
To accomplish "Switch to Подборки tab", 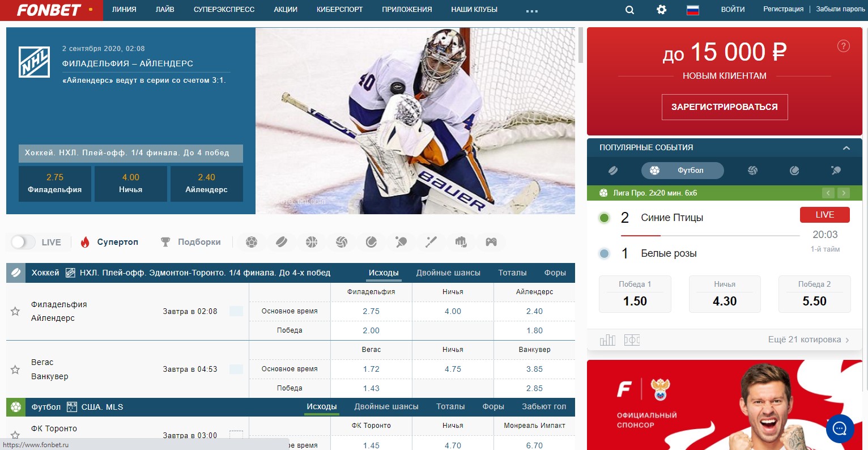I will [x=191, y=242].
